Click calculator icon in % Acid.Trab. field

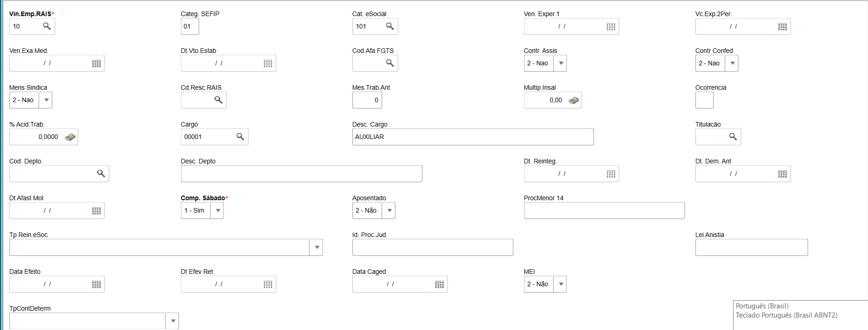point(70,137)
